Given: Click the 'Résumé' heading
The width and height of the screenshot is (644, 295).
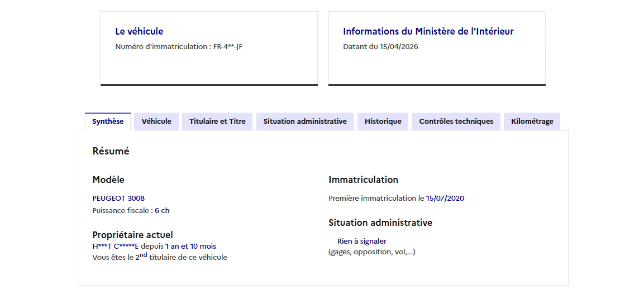Looking at the screenshot, I should tap(111, 151).
